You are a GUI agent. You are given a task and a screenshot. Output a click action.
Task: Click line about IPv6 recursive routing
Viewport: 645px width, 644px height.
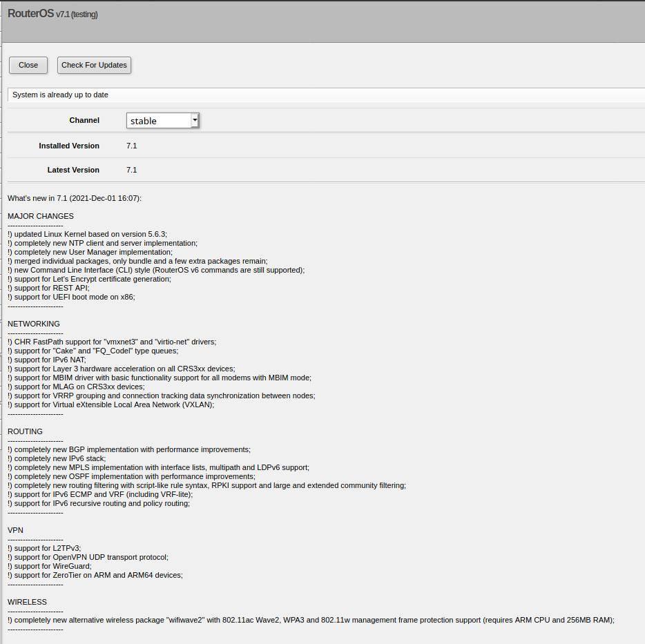99,503
